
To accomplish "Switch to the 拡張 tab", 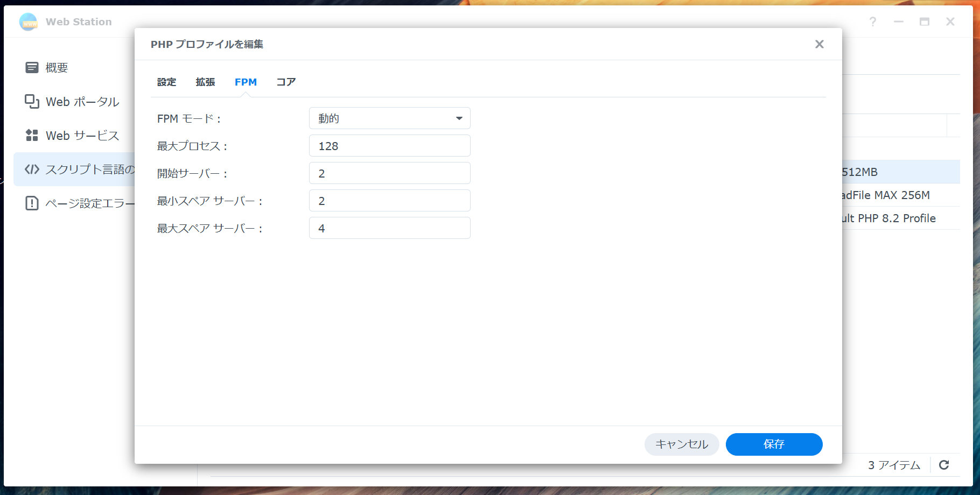I will (205, 82).
